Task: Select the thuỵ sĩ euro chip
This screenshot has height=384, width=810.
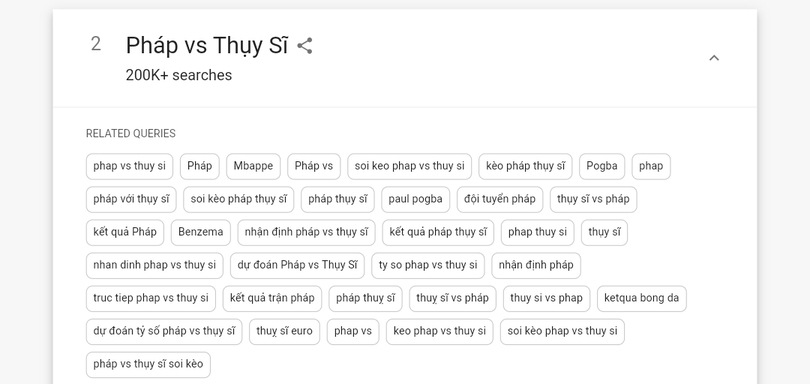Action: click(284, 332)
